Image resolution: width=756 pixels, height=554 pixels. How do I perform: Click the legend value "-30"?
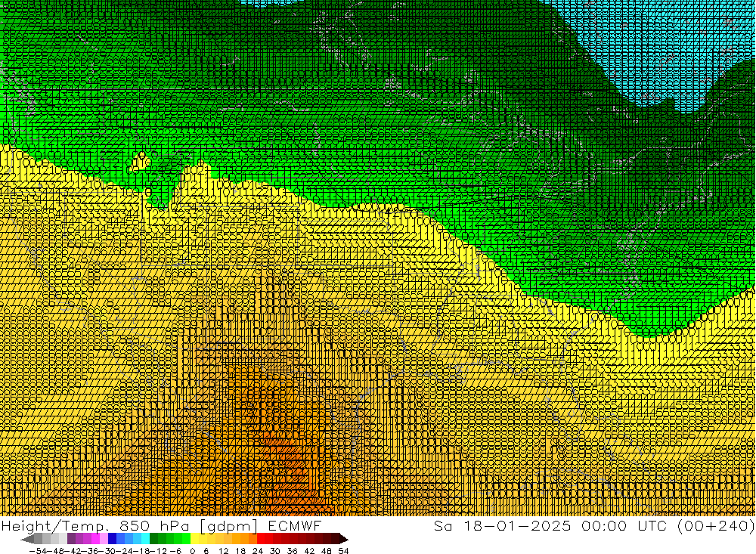pyautogui.click(x=107, y=551)
